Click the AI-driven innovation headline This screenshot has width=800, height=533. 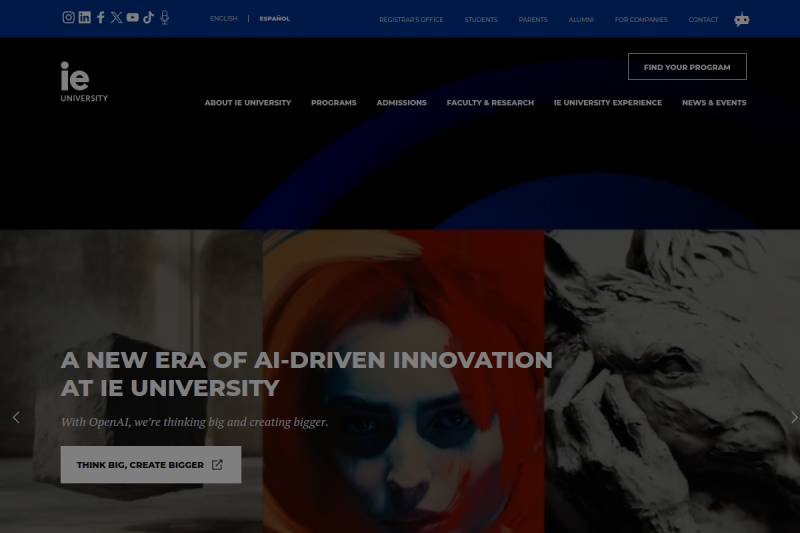click(306, 374)
